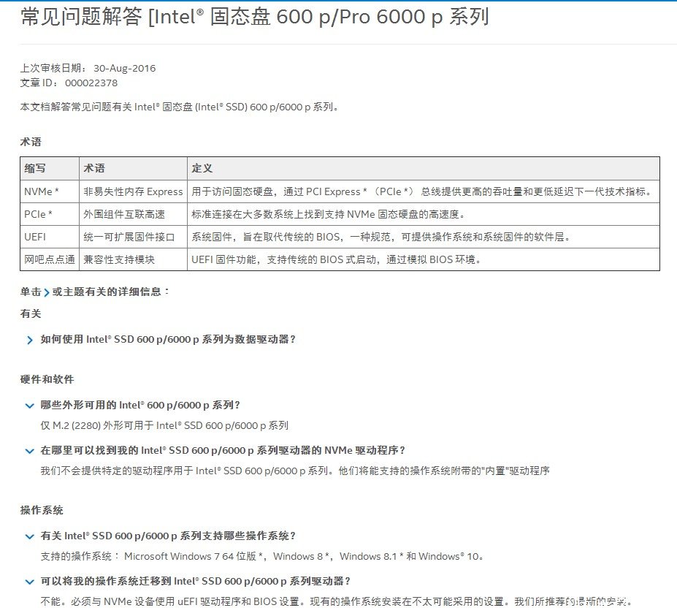
Task: Click the 统一可扩展固件接口 cell
Action: click(133, 237)
